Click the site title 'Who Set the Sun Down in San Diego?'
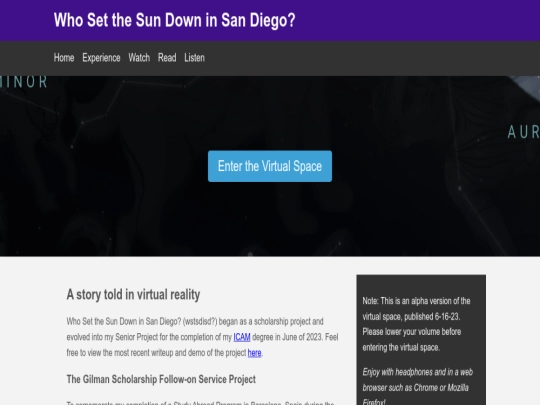540x405 pixels. tap(174, 20)
